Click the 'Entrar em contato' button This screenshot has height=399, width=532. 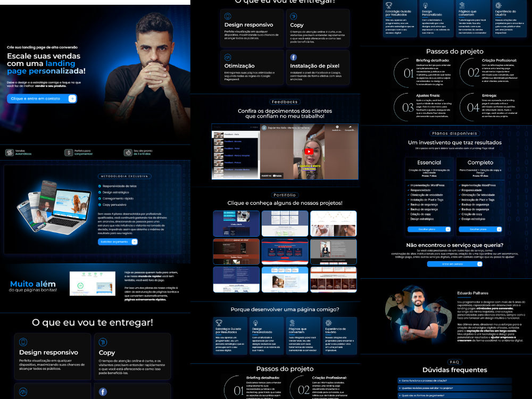coord(455,264)
